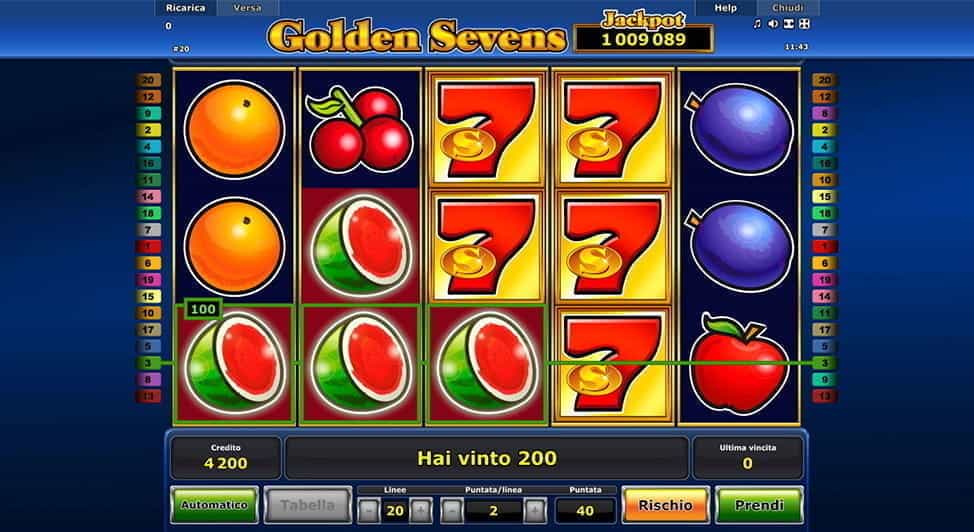Click the cherries symbol
This screenshot has width=974, height=532.
[360, 129]
